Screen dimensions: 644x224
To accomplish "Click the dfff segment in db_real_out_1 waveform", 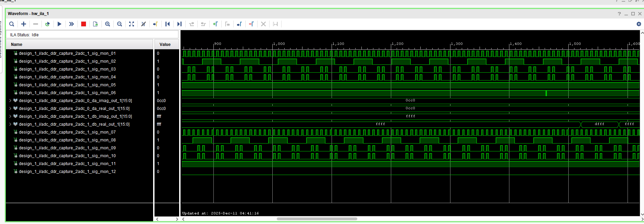I will 599,124.
